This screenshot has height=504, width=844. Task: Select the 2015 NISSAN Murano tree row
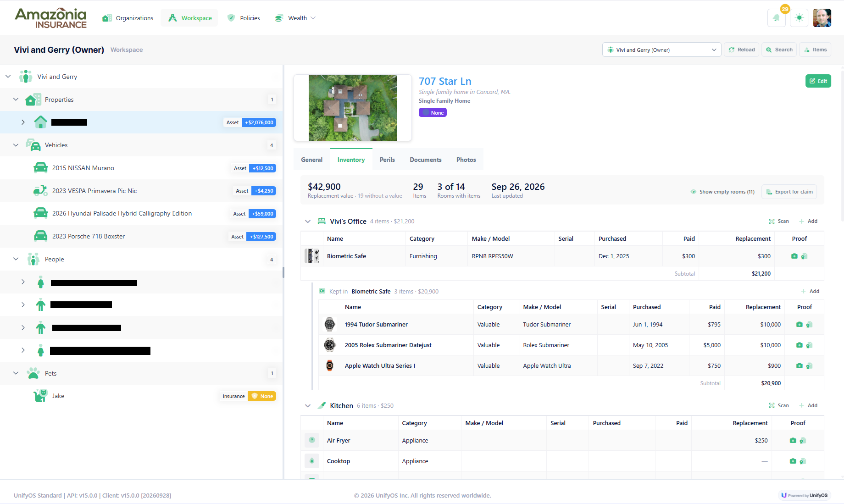coord(141,168)
